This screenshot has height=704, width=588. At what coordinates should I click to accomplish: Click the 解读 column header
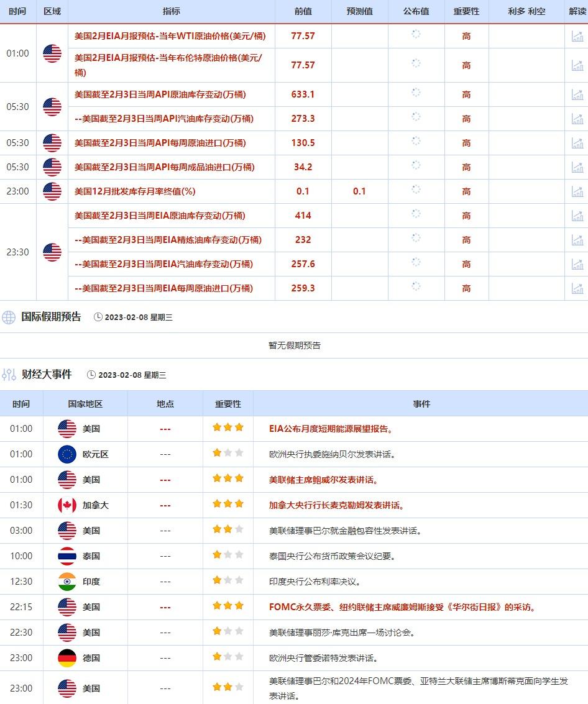(577, 11)
